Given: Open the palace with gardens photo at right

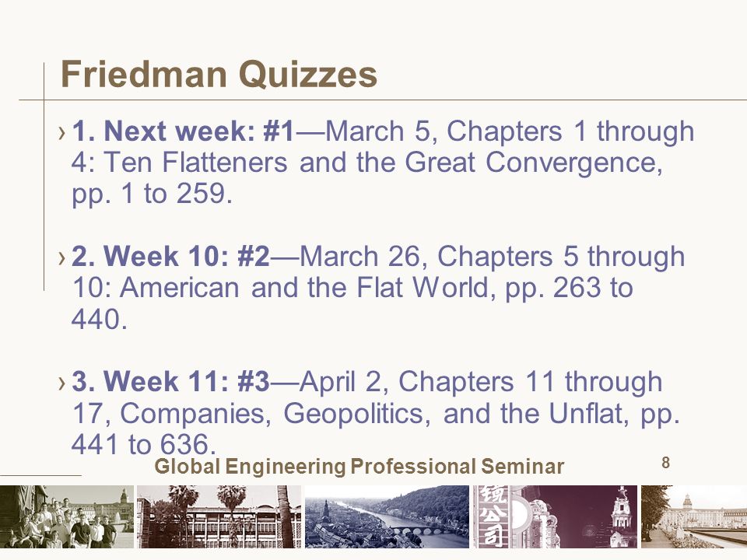Looking at the screenshot, I should click(x=693, y=516).
